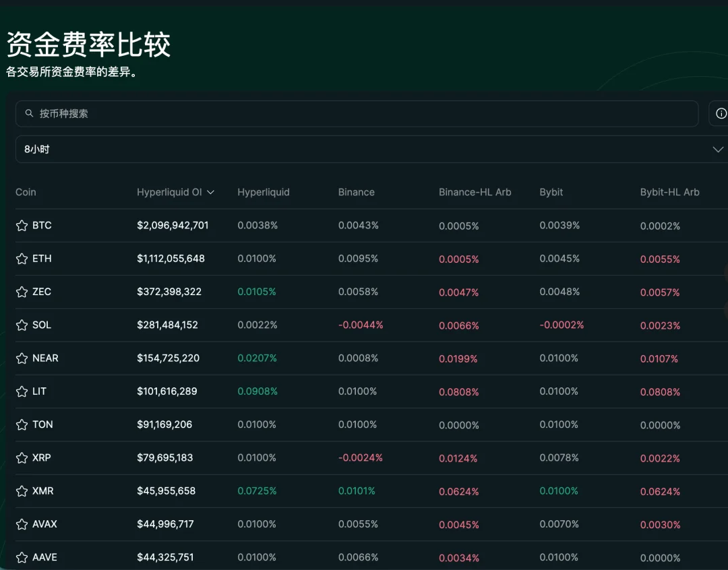Image resolution: width=728 pixels, height=570 pixels.
Task: Click NEAR Hyperliquid rate 0.0207%
Action: tap(257, 358)
